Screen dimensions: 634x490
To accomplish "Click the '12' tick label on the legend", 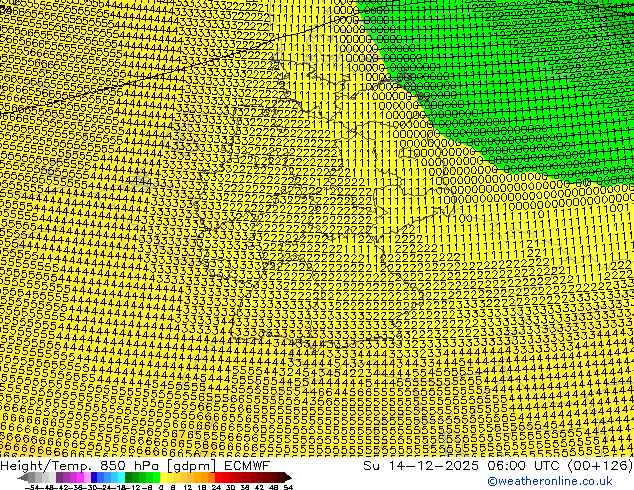I will [188, 488].
